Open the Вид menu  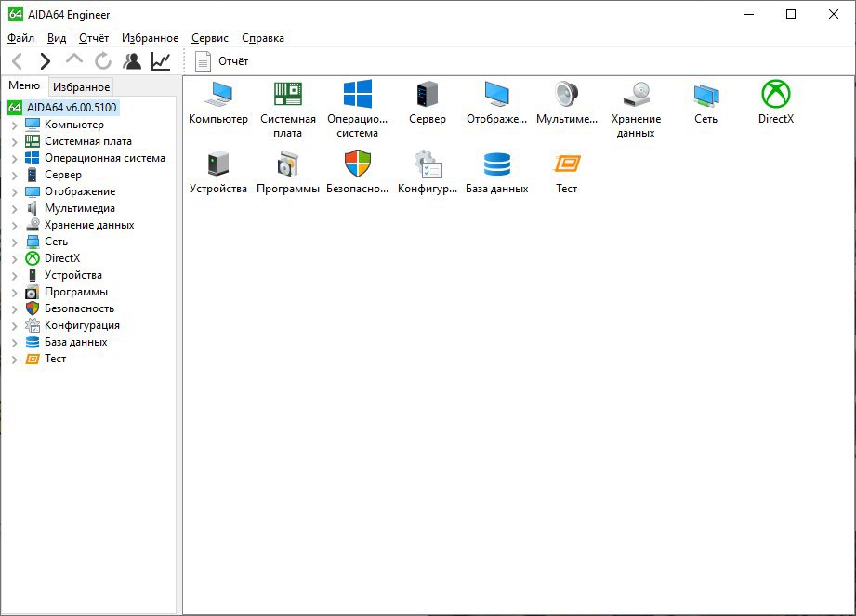[57, 38]
